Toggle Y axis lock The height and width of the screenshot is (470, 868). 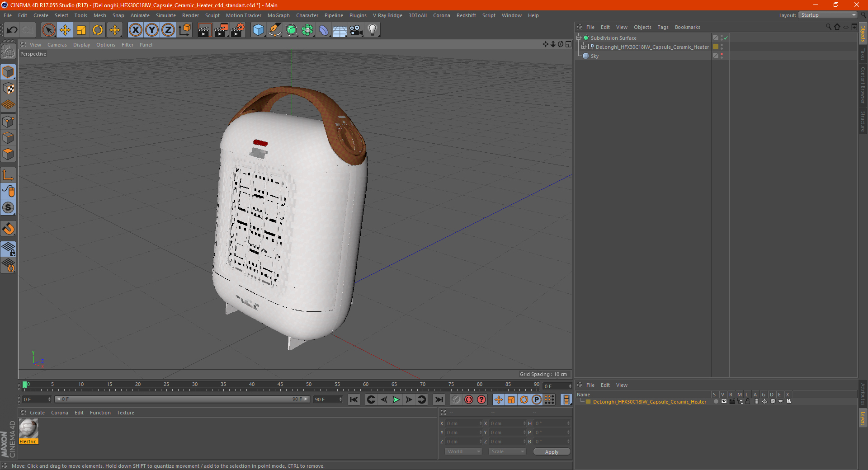[152, 30]
